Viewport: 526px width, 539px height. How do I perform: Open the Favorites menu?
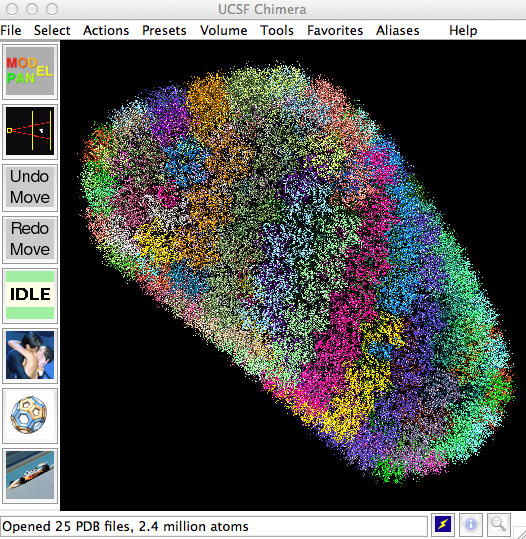(x=335, y=30)
